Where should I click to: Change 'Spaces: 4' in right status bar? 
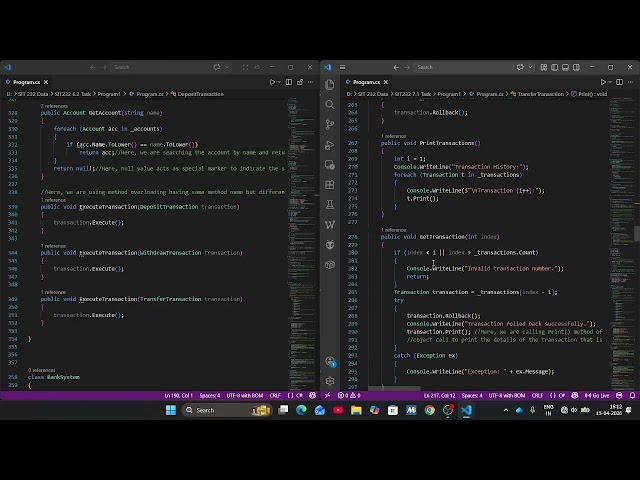tap(472, 395)
